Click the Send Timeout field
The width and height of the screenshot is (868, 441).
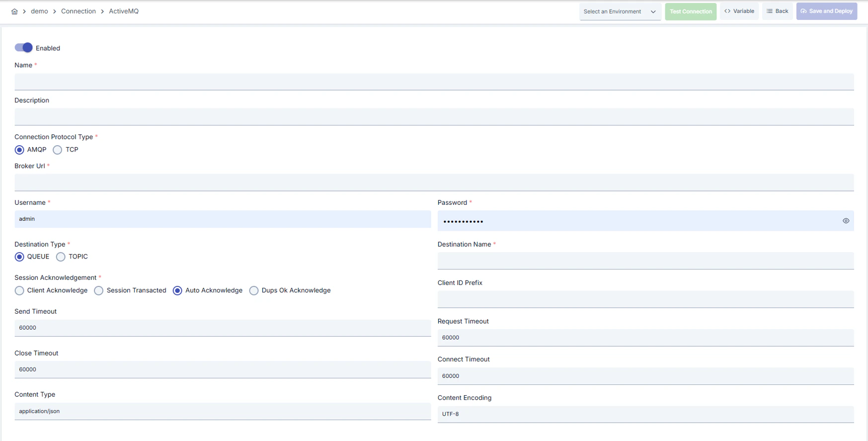click(x=223, y=328)
